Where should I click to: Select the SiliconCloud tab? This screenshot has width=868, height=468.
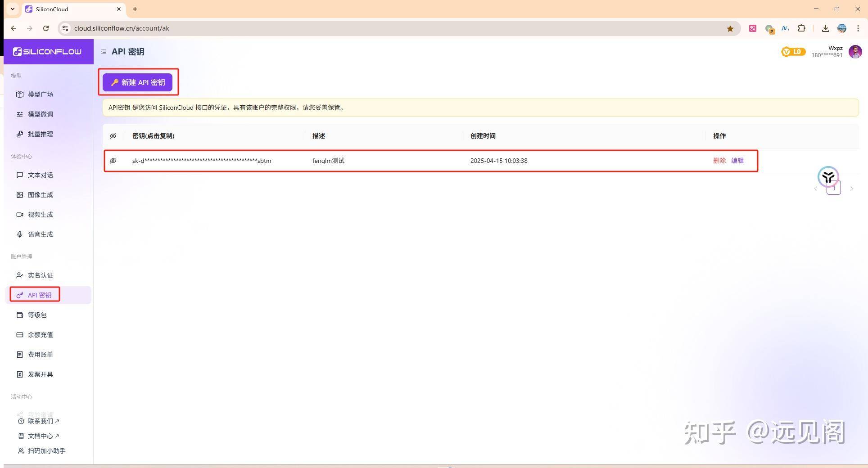pyautogui.click(x=74, y=9)
